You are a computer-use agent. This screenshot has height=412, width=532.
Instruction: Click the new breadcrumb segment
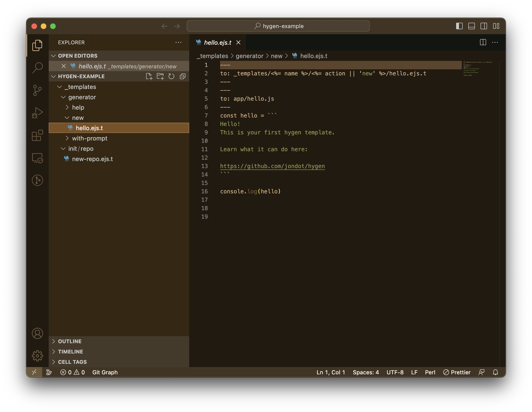point(277,56)
